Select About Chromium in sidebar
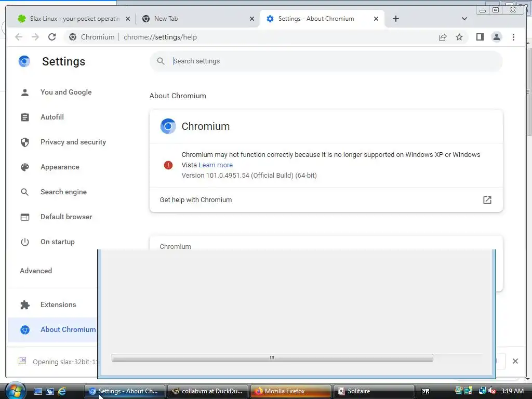 coord(52,329)
